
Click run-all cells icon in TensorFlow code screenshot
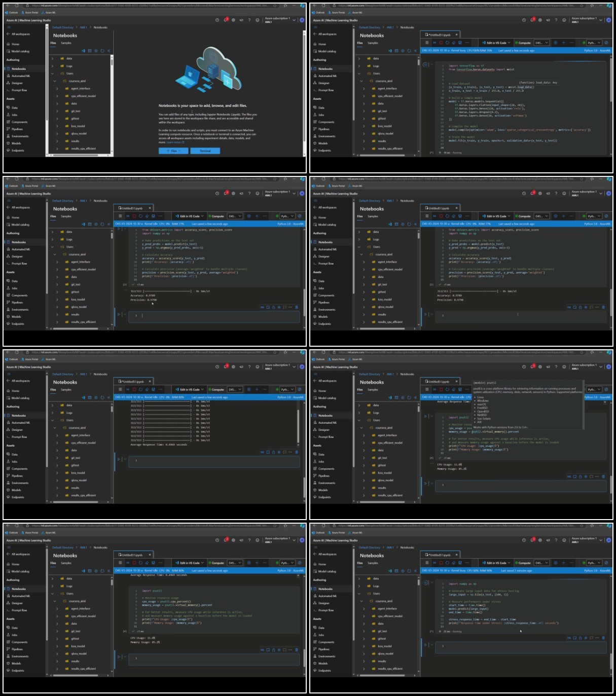click(x=434, y=43)
